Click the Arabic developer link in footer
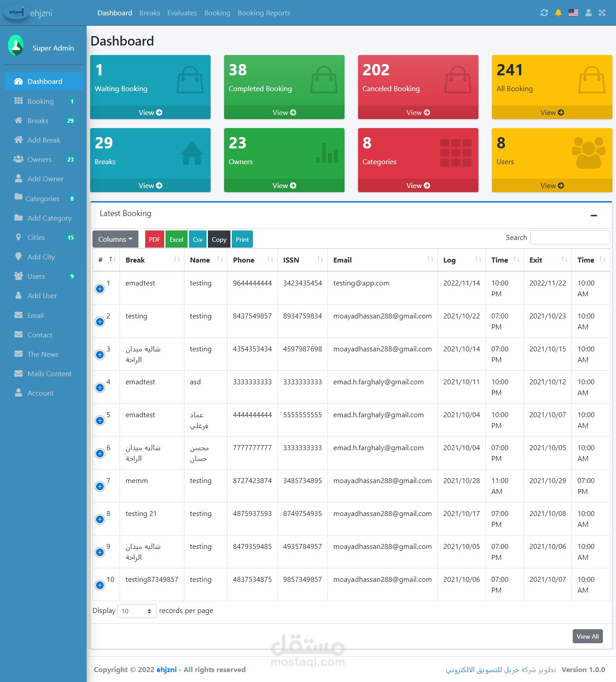 483,670
